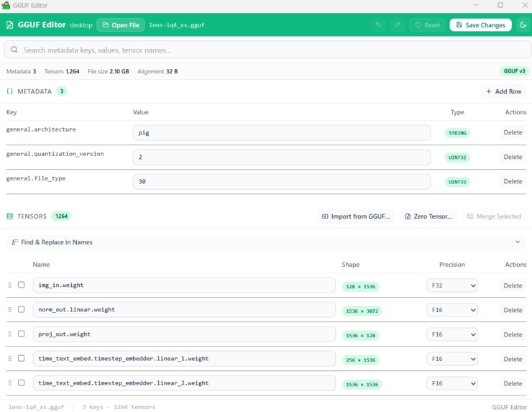Click the GGUF v3 version badge
This screenshot has width=532, height=412.
point(514,71)
